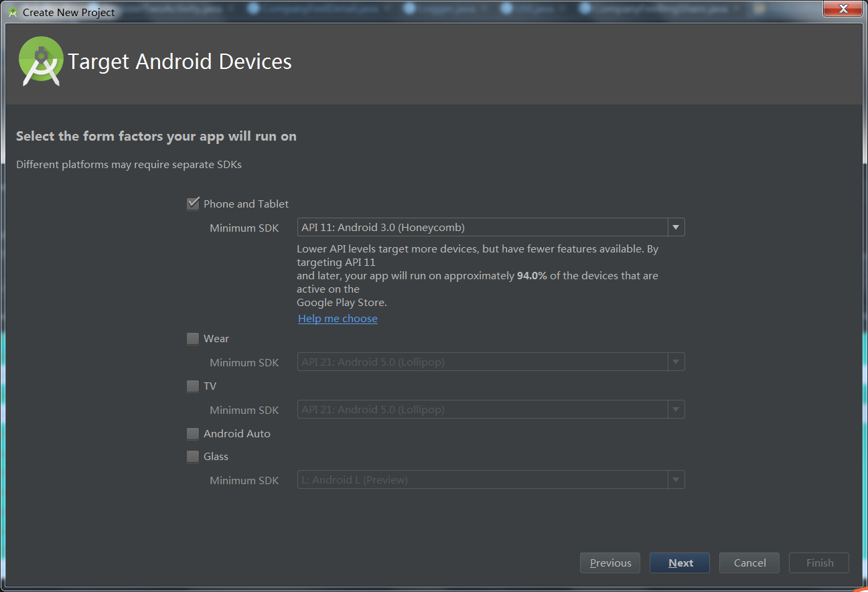Click the 94.0% devices description text

478,275
